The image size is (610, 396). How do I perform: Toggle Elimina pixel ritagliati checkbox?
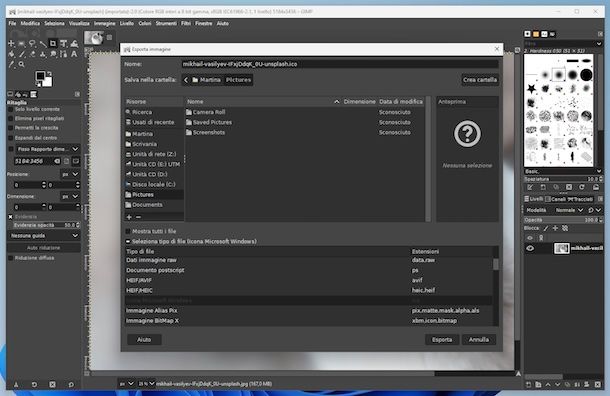tap(11, 119)
